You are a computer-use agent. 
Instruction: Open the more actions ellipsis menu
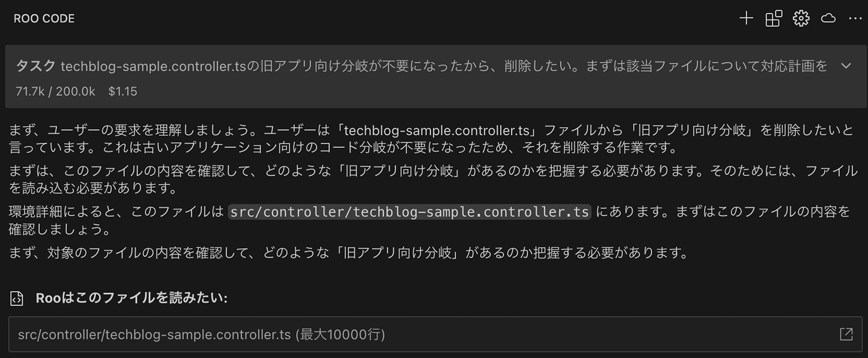(855, 18)
